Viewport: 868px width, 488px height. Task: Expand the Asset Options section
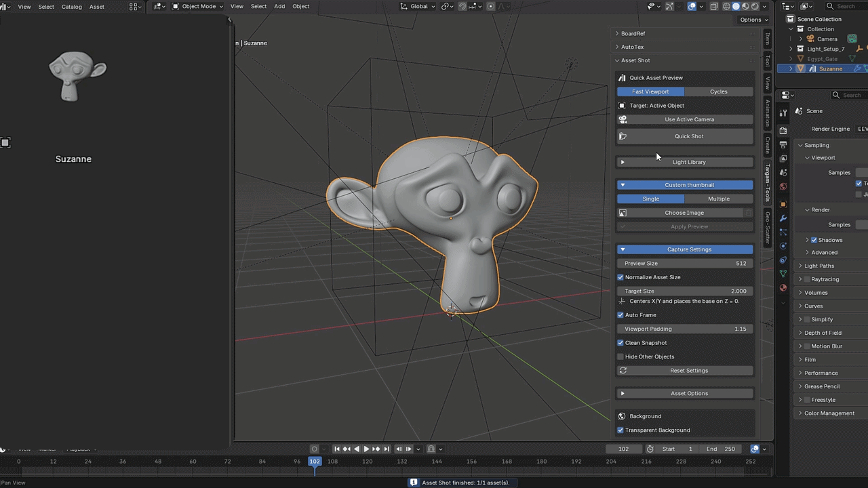pyautogui.click(x=685, y=393)
